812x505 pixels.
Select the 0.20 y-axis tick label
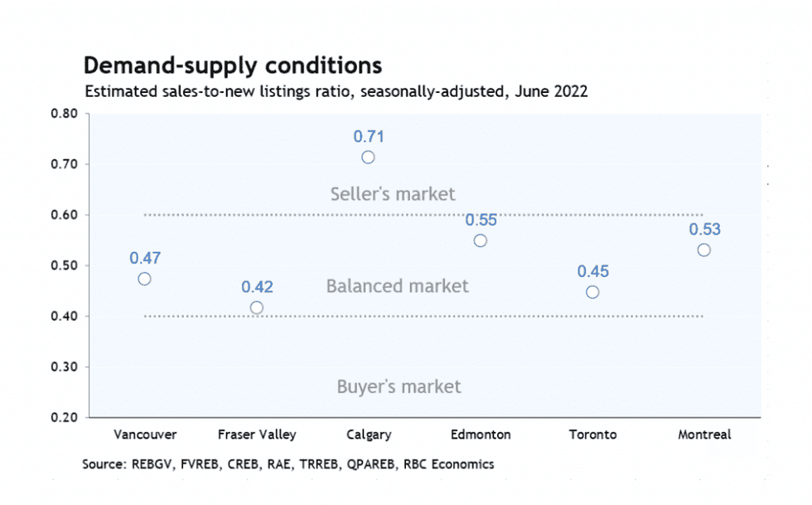coord(65,417)
